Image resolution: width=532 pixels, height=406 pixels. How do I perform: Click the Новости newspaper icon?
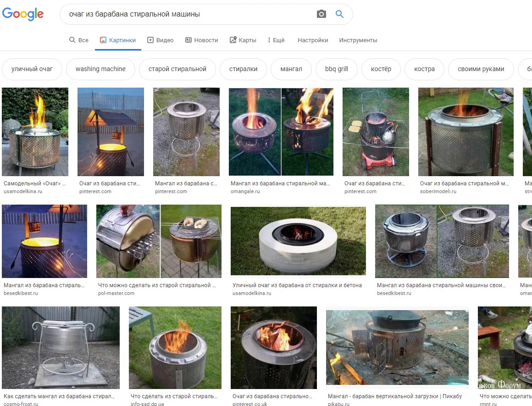pos(188,40)
